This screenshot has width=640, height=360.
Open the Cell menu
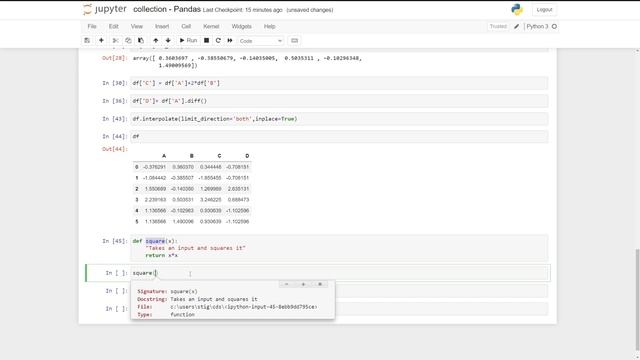click(x=186, y=26)
